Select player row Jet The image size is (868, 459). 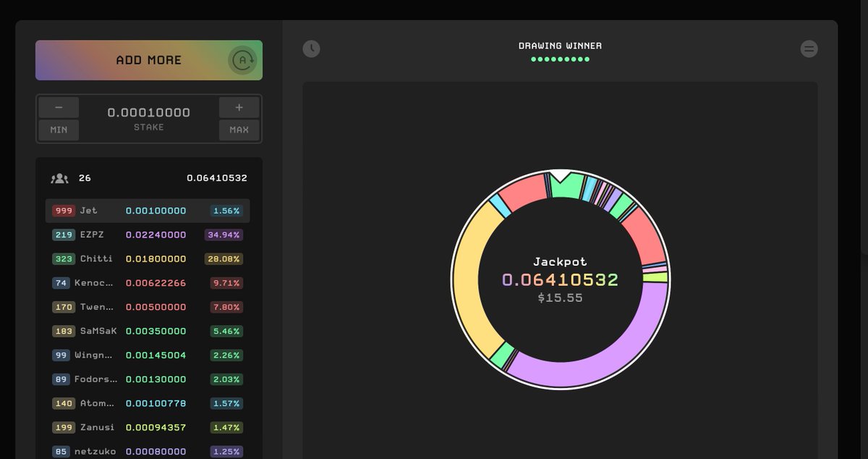point(148,211)
